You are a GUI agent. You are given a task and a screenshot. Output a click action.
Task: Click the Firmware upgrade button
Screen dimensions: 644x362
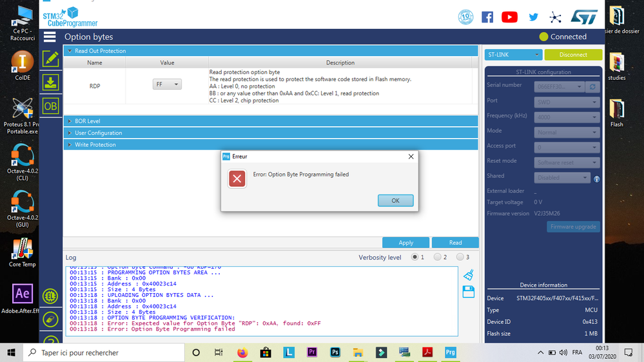573,227
